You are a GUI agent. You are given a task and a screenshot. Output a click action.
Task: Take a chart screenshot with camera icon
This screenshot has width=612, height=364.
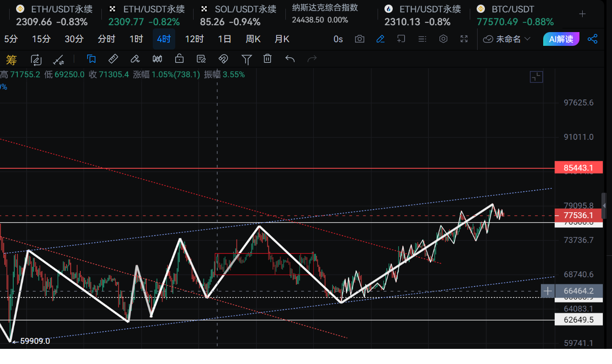point(360,39)
